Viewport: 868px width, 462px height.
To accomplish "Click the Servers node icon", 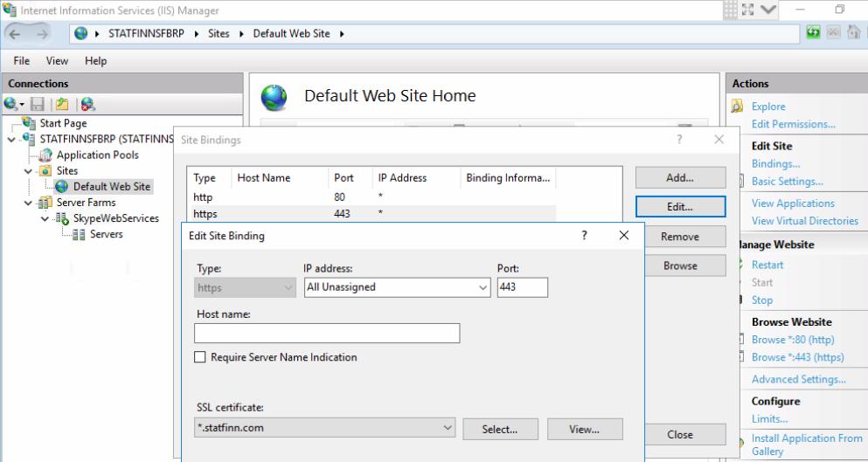I will click(80, 235).
